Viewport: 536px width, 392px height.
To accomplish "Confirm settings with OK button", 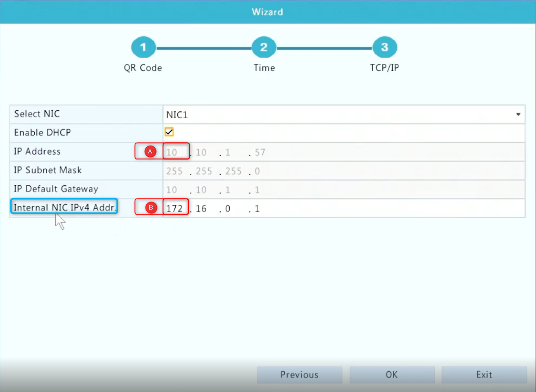I will point(392,375).
